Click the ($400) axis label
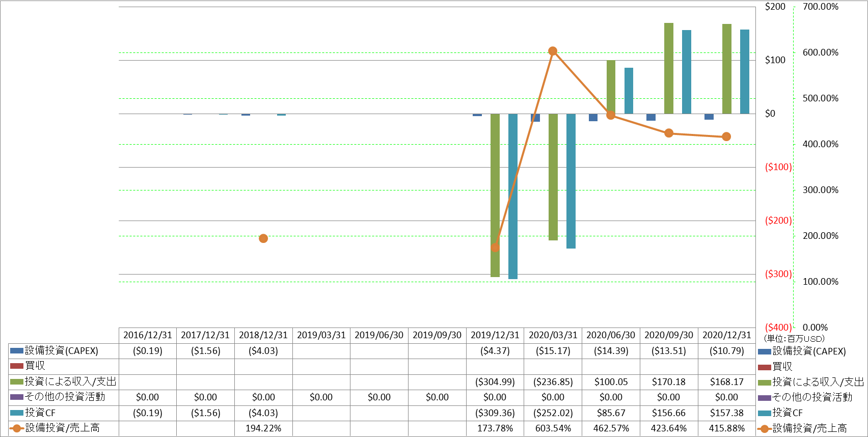This screenshot has width=868, height=437. (x=778, y=327)
